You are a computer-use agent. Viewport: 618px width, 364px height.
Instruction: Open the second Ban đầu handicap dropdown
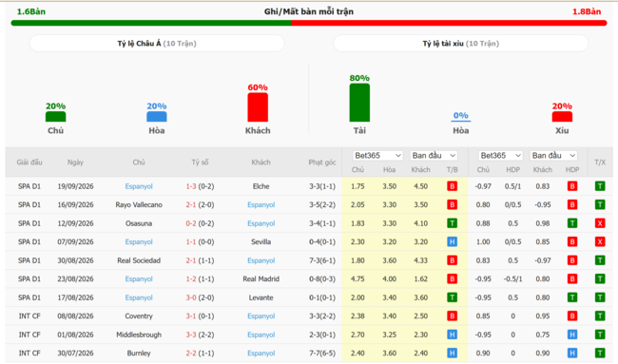coord(553,156)
